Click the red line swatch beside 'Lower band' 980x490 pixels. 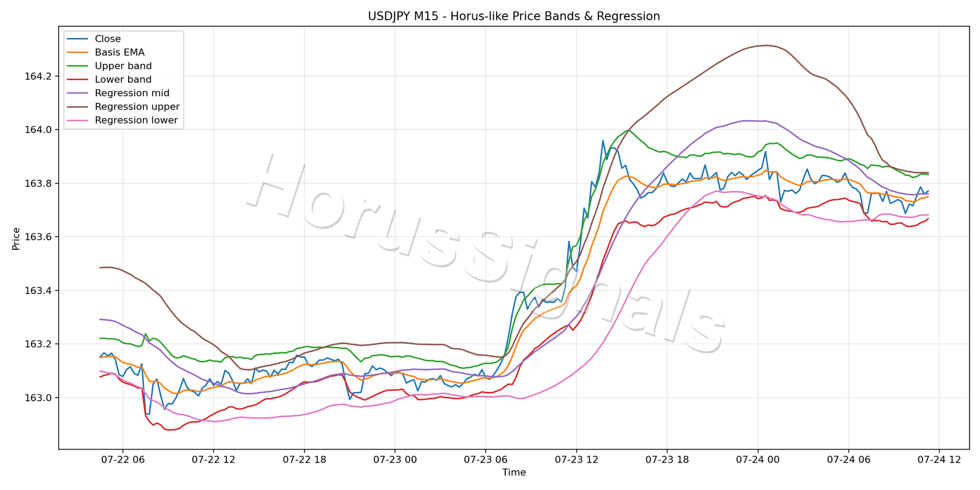[x=78, y=80]
